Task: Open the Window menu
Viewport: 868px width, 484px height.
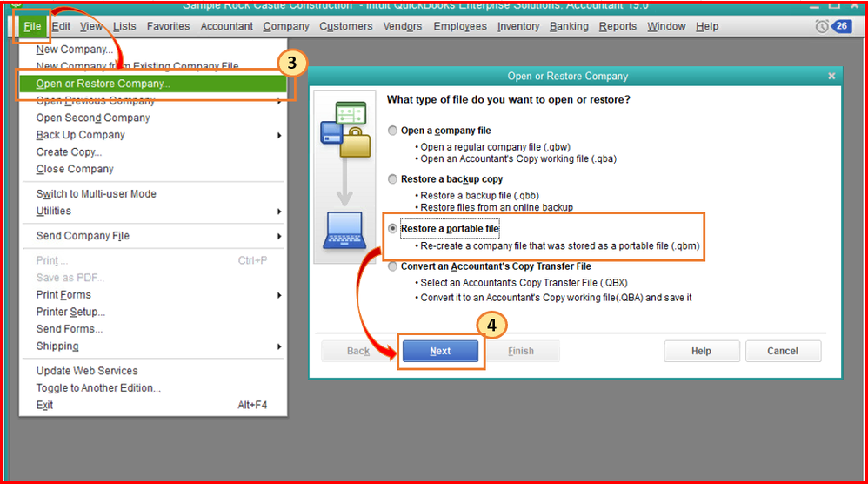Action: tap(666, 27)
